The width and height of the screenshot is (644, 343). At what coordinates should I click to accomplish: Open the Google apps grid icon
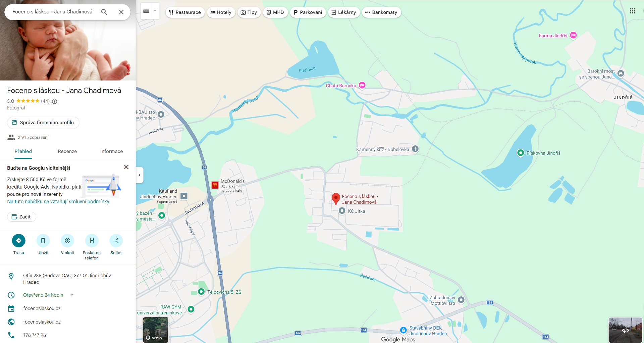[x=633, y=11]
